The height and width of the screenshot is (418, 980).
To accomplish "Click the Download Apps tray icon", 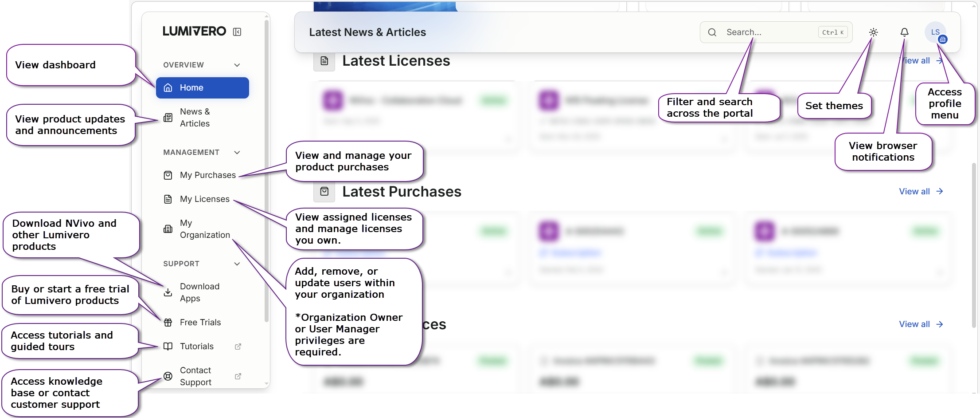I will point(168,292).
